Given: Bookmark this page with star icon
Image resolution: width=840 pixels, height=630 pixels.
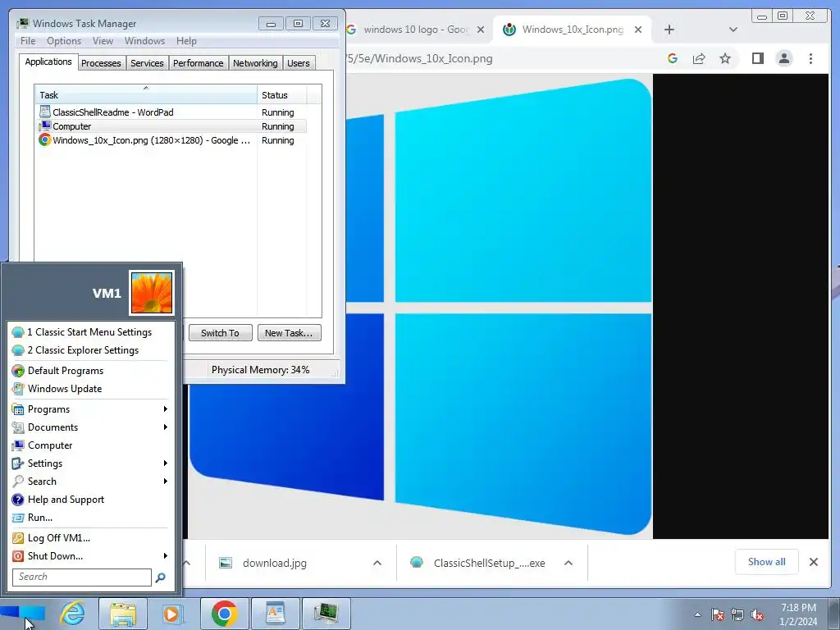Looking at the screenshot, I should click(725, 58).
